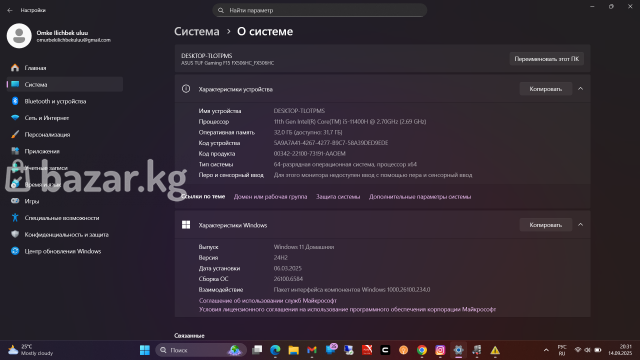This screenshot has width=640, height=360.
Task: Open File Explorer from taskbar
Action: 293,350
